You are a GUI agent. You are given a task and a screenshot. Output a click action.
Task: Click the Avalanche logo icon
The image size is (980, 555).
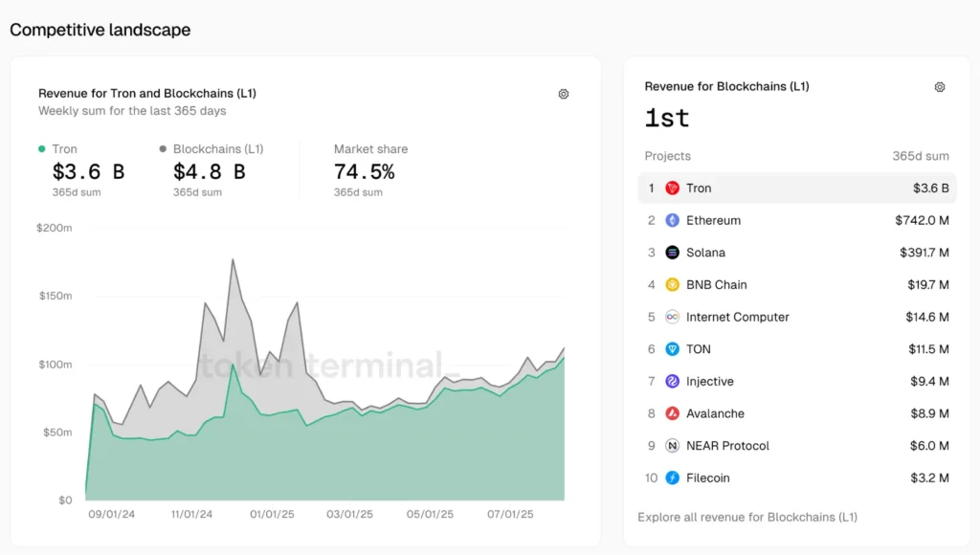pos(672,413)
